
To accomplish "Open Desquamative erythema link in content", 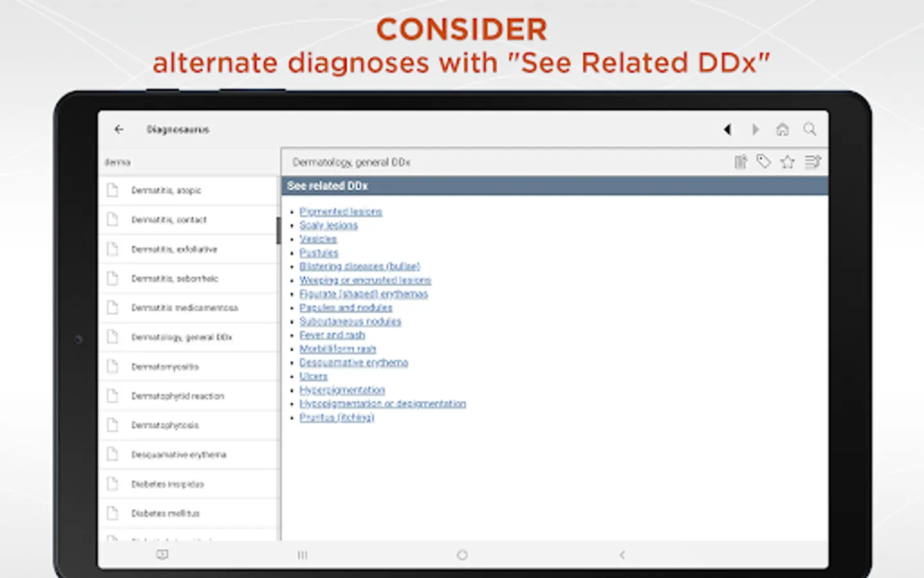I will coord(354,362).
